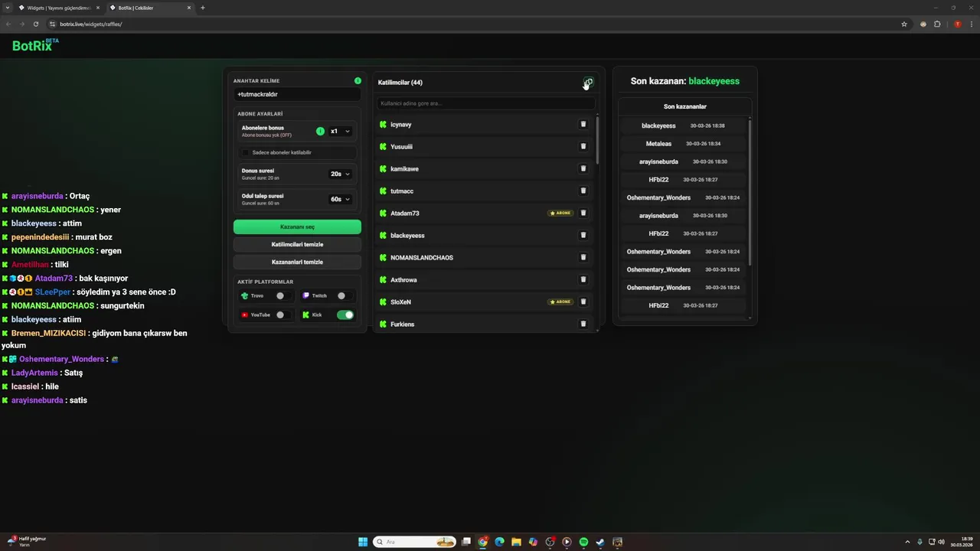Open the Windows Start menu

pos(363,542)
